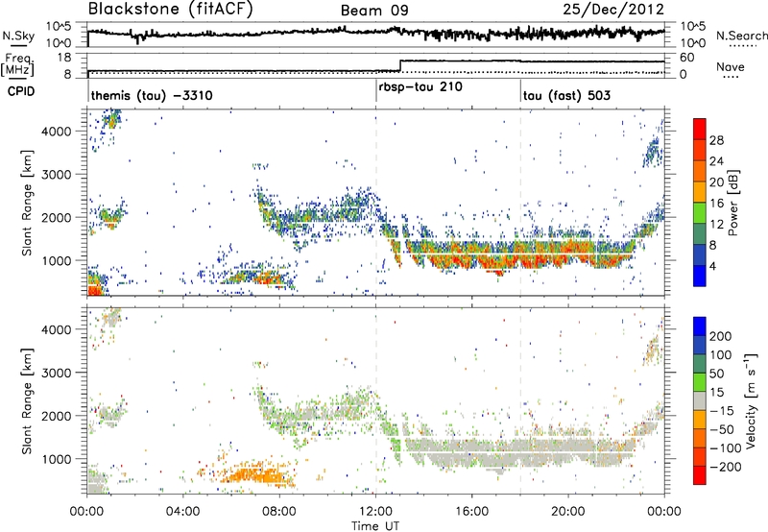This screenshot has height=532, width=768.
Task: Click the '3000' tick on the velocity panel axis
Action: 57,373
